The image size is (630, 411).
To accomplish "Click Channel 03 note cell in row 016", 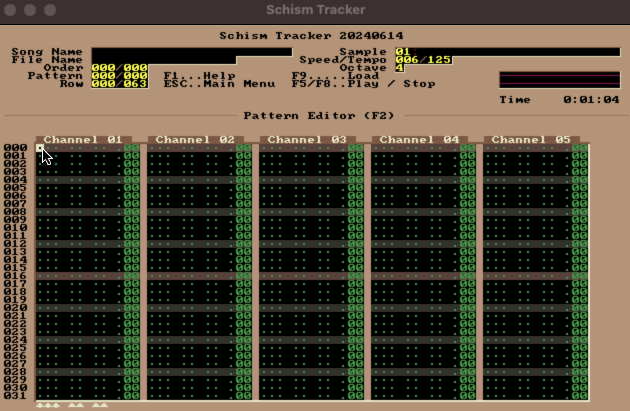I will click(x=272, y=276).
